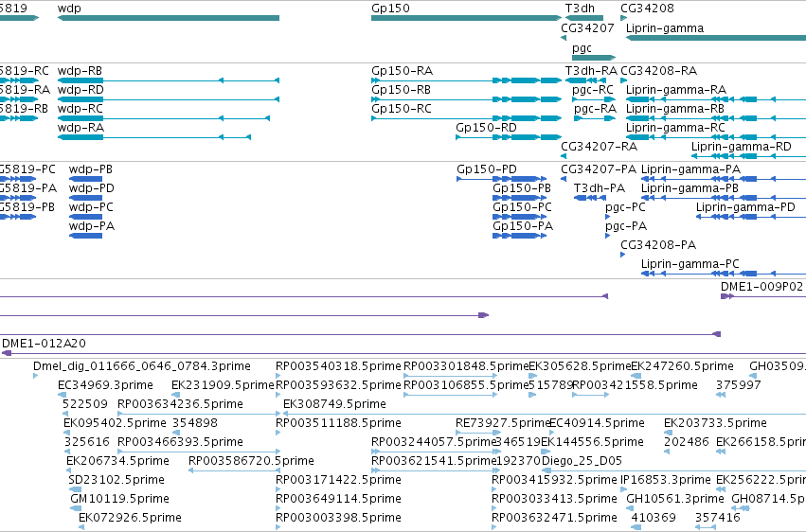Select transcript Liprin-gamma-RA
Viewport: 806px width, 532px height.
[676, 90]
